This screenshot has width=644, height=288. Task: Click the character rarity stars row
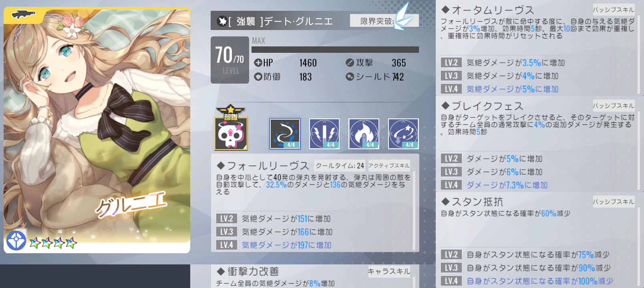tap(53, 243)
